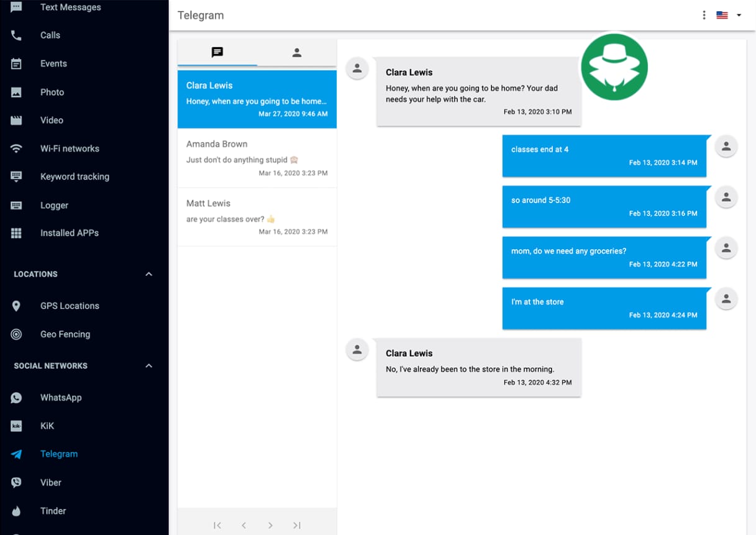The height and width of the screenshot is (535, 756).
Task: Open the Calls section icon
Action: (x=16, y=35)
